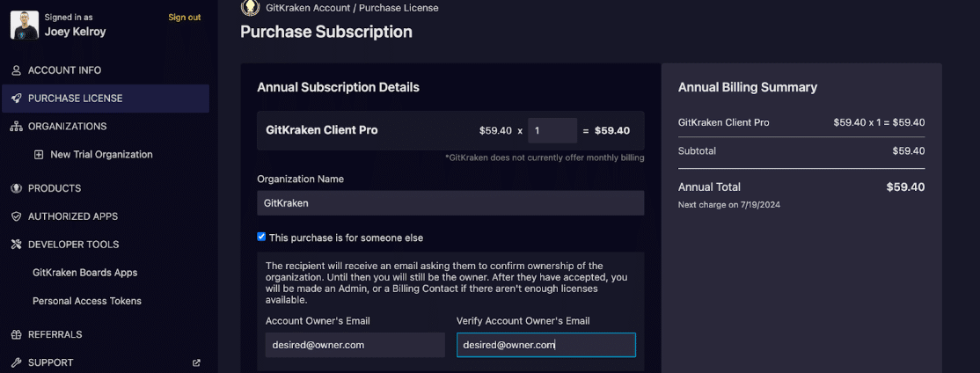980x373 pixels.
Task: Open the Account Info menu item
Action: [64, 70]
